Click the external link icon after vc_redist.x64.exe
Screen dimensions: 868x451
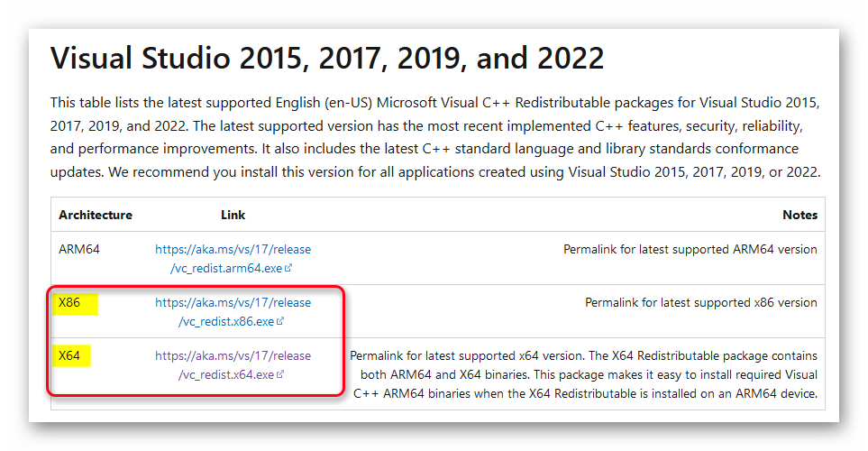tap(280, 375)
